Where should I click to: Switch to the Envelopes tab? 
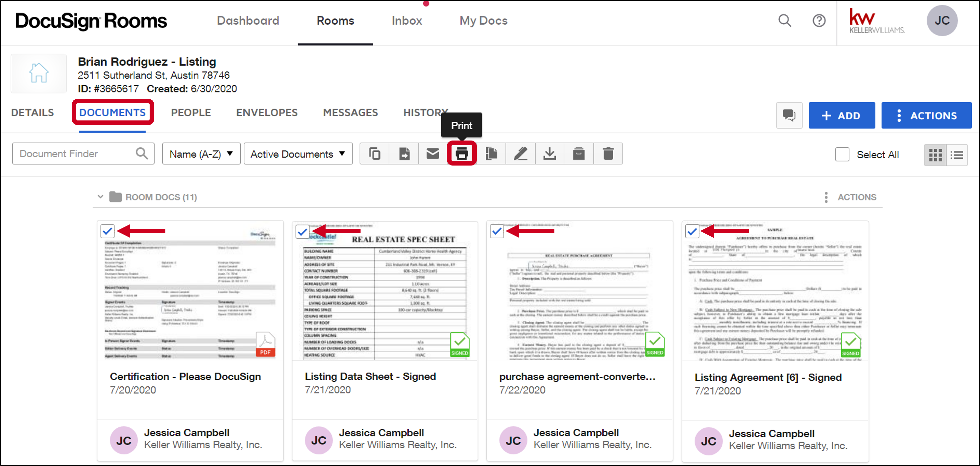pos(266,112)
